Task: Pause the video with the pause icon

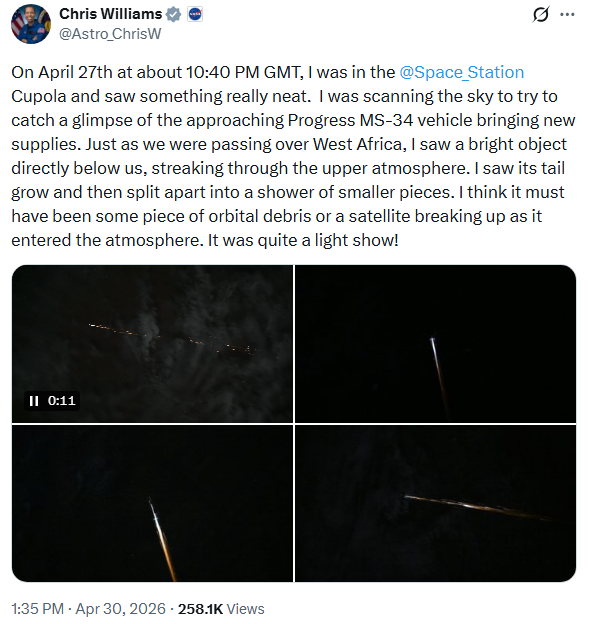Action: pyautogui.click(x=34, y=401)
